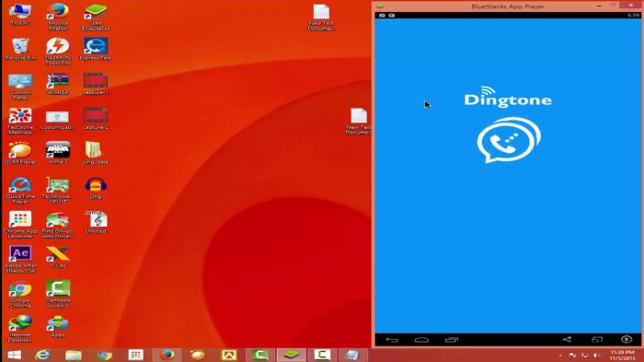
Task: Click the Dingtone phone bubble logo
Action: pyautogui.click(x=509, y=140)
